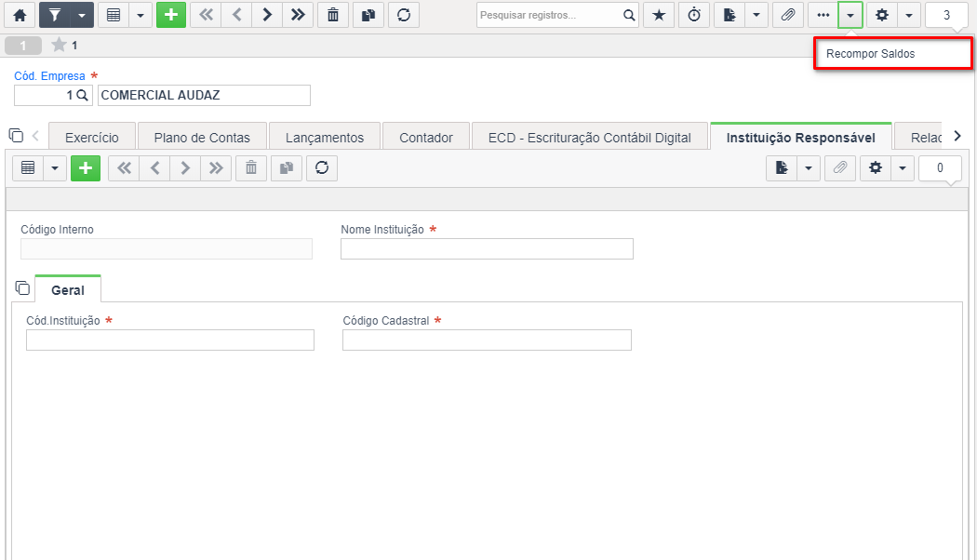This screenshot has width=977, height=560.
Task: Refresh records with top reload icon
Action: pyautogui.click(x=404, y=15)
